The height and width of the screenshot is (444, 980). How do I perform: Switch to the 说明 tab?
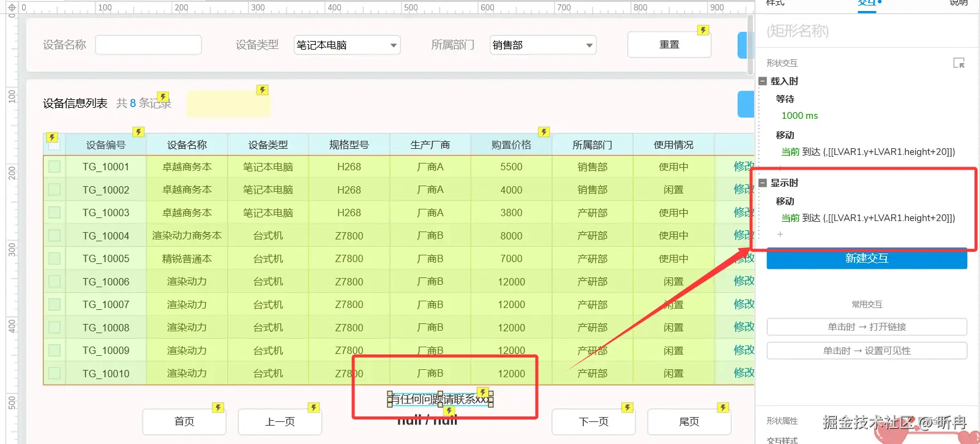959,3
